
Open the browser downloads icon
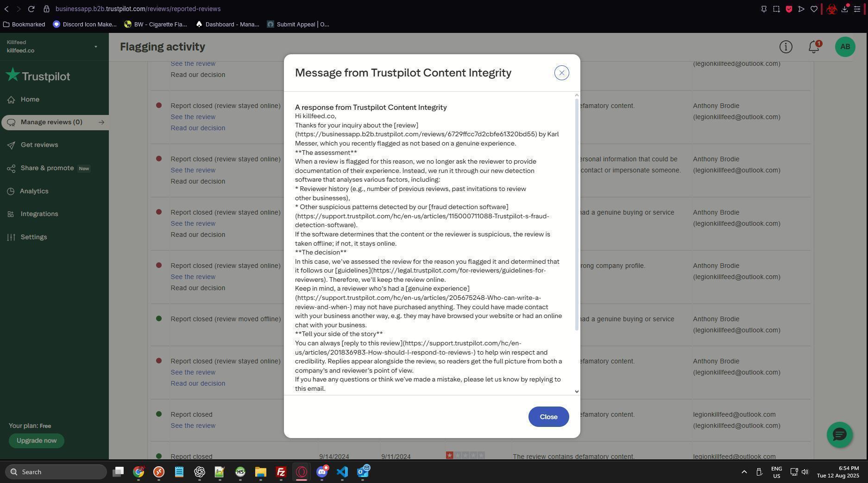click(x=845, y=9)
